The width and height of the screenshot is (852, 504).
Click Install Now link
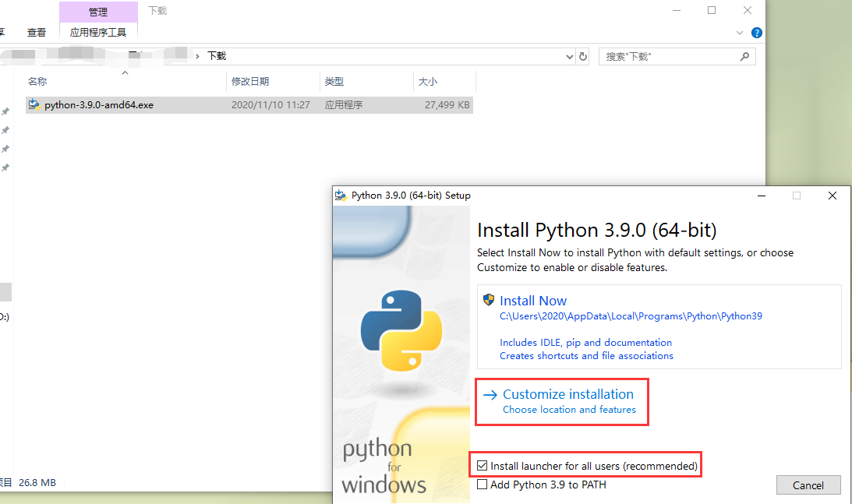click(x=533, y=301)
